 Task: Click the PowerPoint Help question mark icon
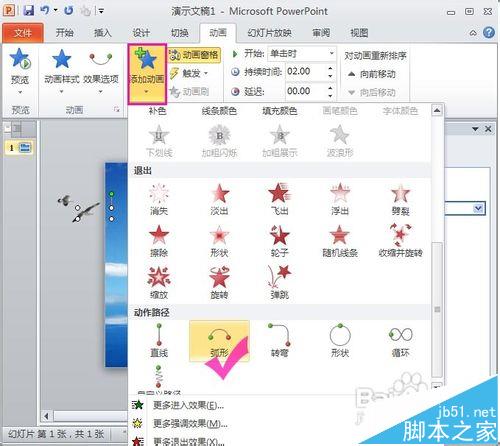pyautogui.click(x=489, y=33)
